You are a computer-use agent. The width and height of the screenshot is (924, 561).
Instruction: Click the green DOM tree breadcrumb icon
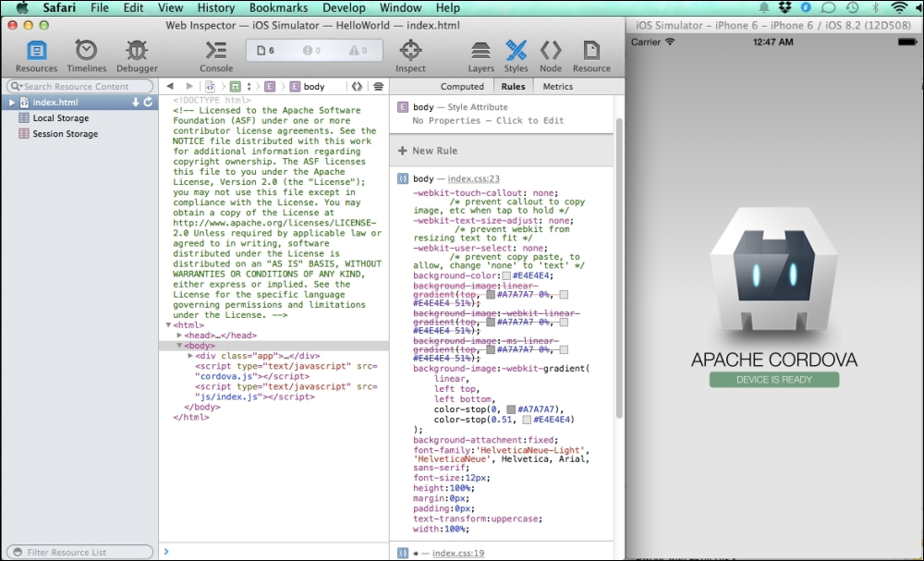[x=235, y=87]
